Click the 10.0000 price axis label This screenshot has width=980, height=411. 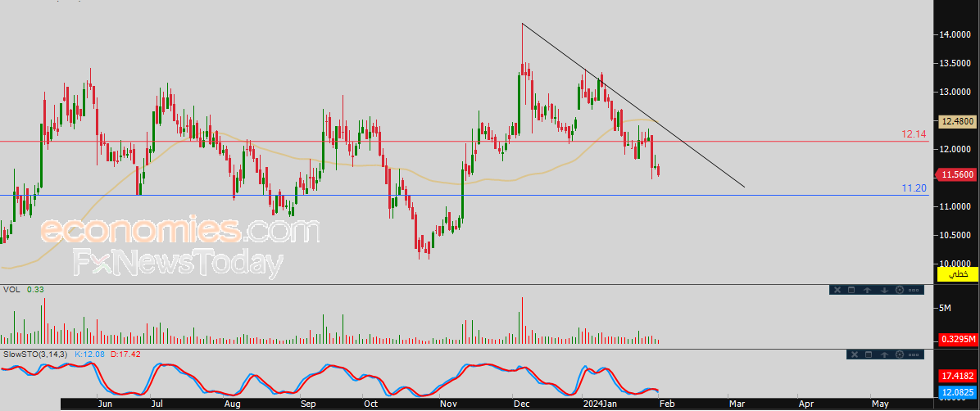point(953,264)
